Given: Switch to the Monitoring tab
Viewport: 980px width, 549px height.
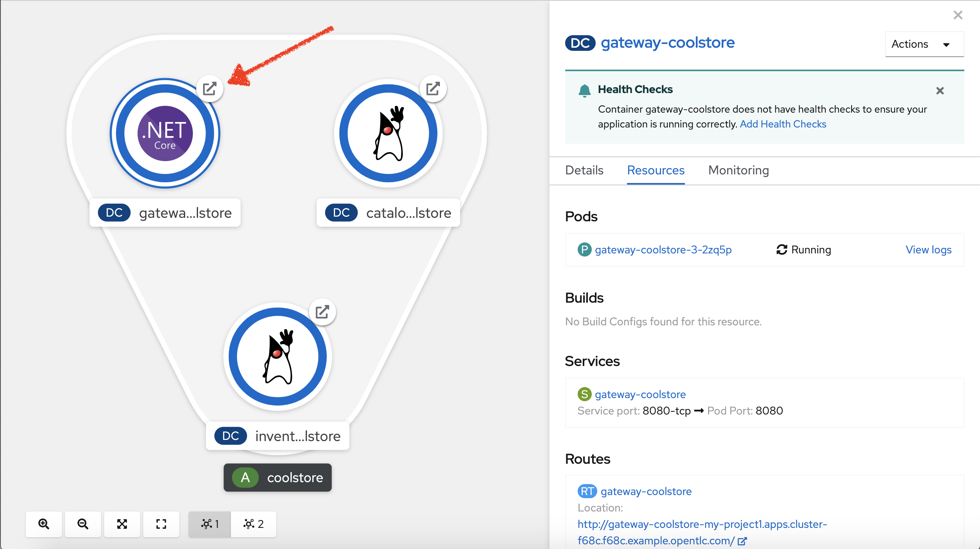Looking at the screenshot, I should (739, 170).
